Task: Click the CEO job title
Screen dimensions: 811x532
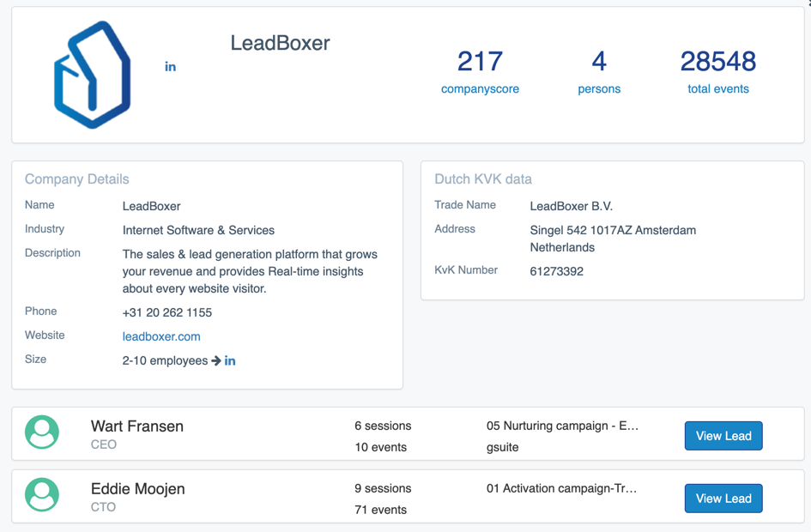Action: [x=104, y=444]
